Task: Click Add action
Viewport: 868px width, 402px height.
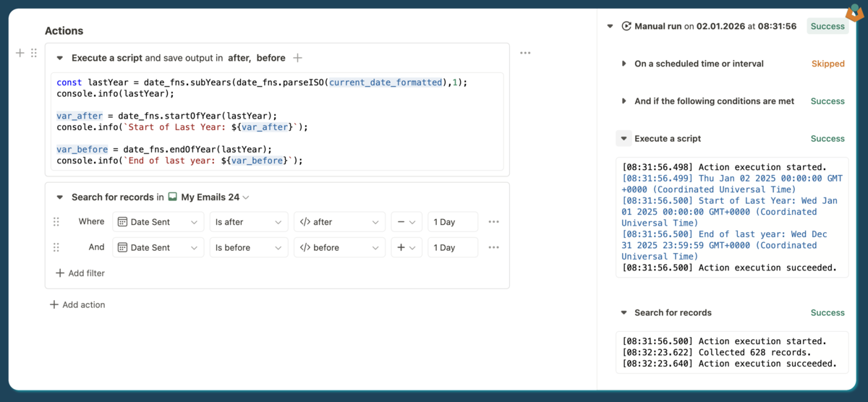Action: point(77,304)
